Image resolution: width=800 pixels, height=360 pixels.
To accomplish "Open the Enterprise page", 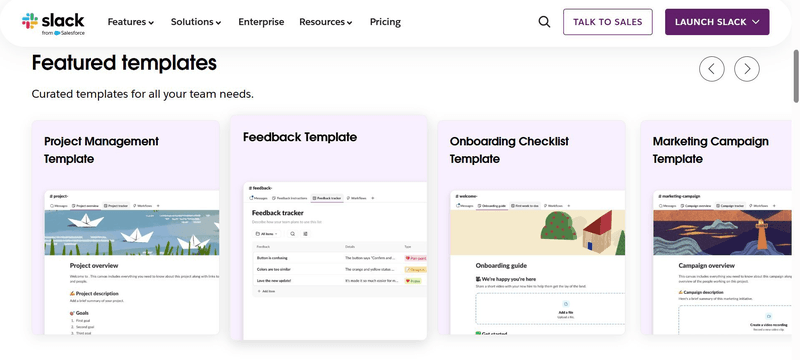I will click(x=261, y=22).
